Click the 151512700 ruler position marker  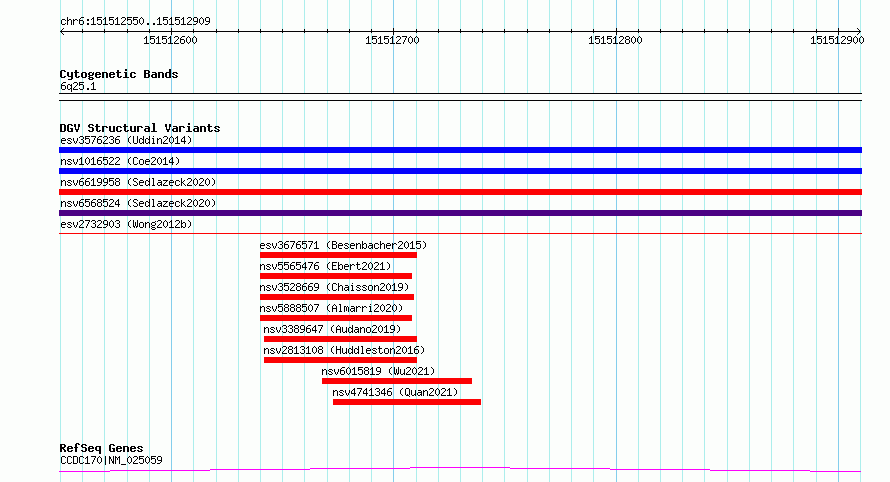[x=392, y=40]
